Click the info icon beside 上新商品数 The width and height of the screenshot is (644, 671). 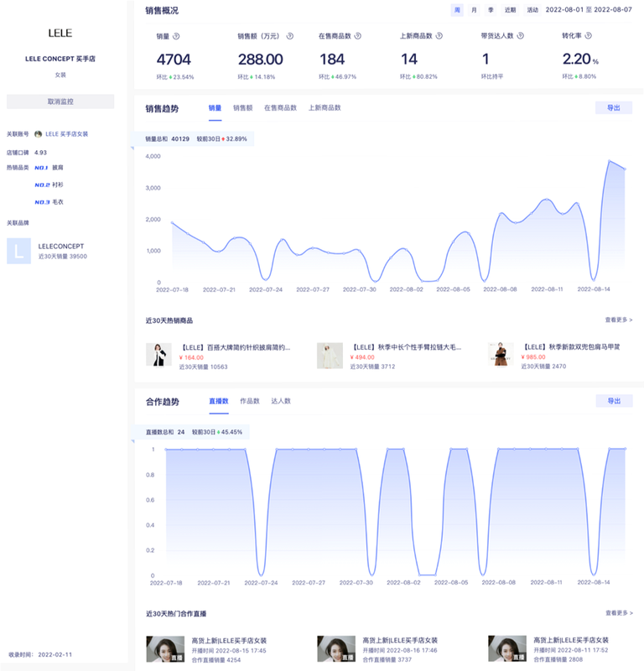pyautogui.click(x=439, y=36)
